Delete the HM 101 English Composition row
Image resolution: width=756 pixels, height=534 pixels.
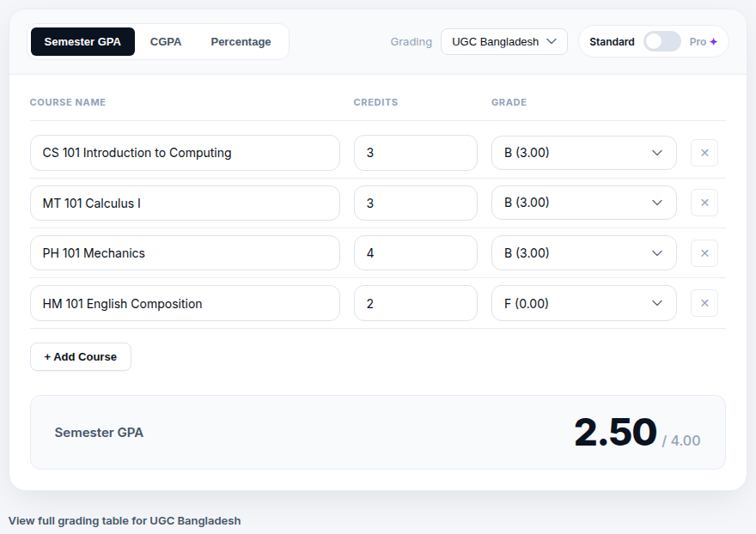pos(704,303)
